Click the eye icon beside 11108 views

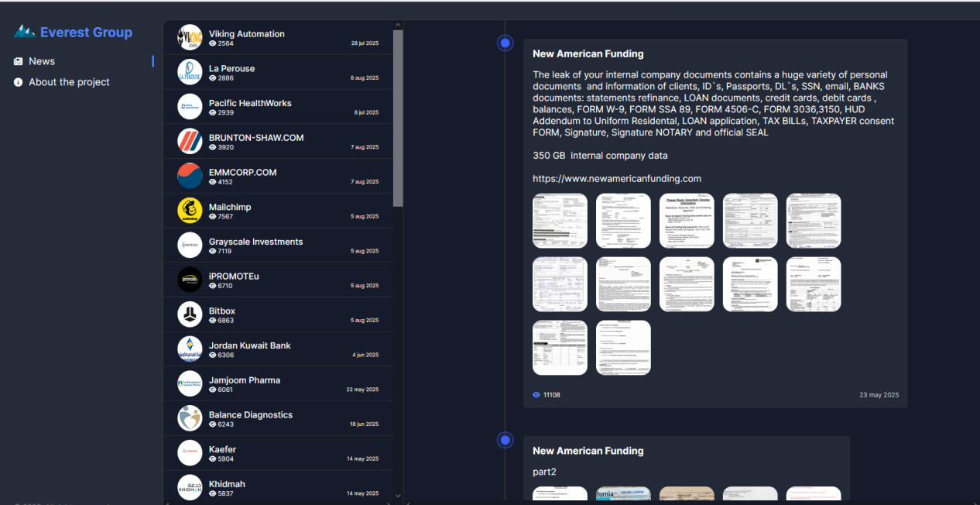pyautogui.click(x=536, y=395)
